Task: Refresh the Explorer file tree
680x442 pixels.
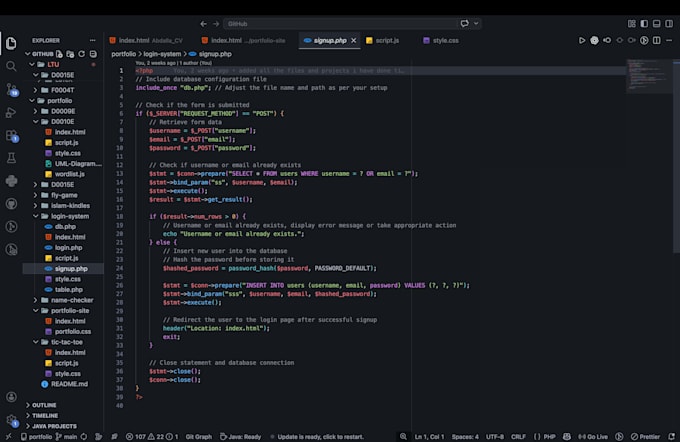Action: [82, 54]
